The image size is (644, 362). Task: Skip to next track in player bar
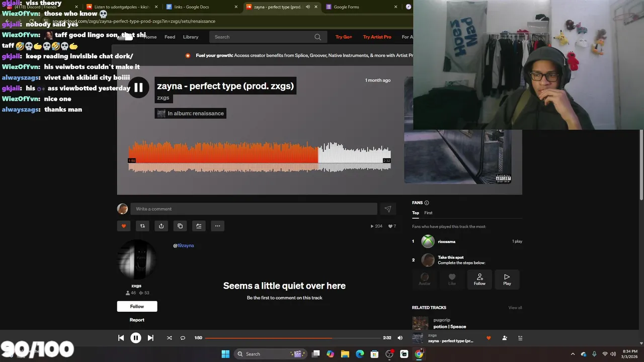pos(150,338)
